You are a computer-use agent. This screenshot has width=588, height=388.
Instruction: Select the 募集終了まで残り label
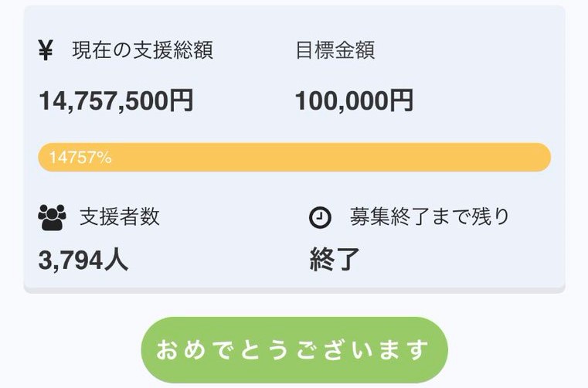click(x=430, y=217)
